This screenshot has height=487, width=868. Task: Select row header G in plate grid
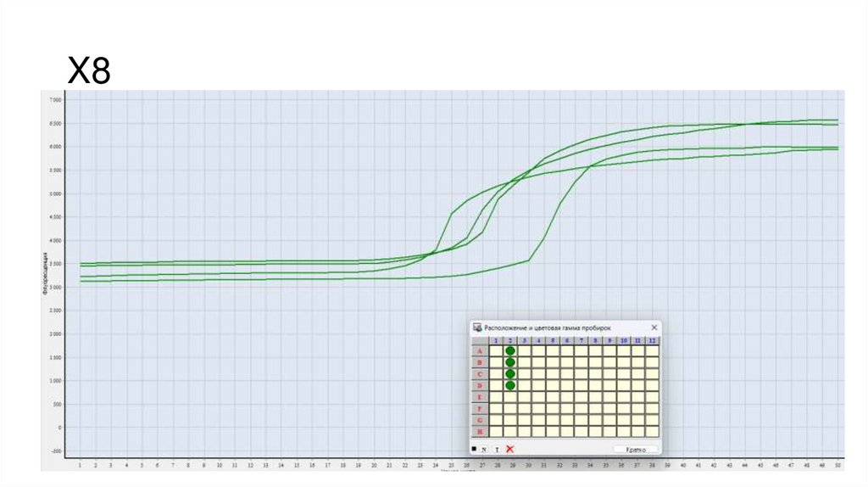[480, 420]
